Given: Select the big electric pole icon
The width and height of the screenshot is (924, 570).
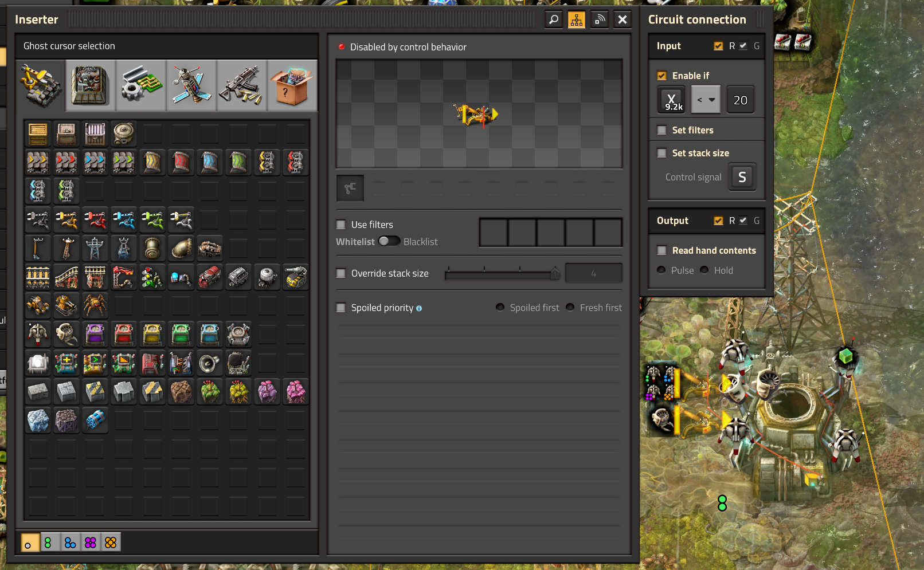Looking at the screenshot, I should pos(95,249).
